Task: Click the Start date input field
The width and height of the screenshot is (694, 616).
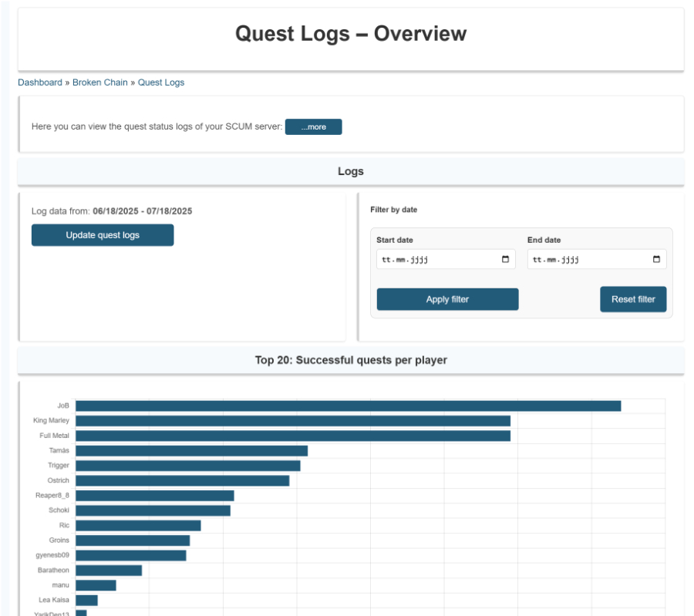Action: click(436, 260)
